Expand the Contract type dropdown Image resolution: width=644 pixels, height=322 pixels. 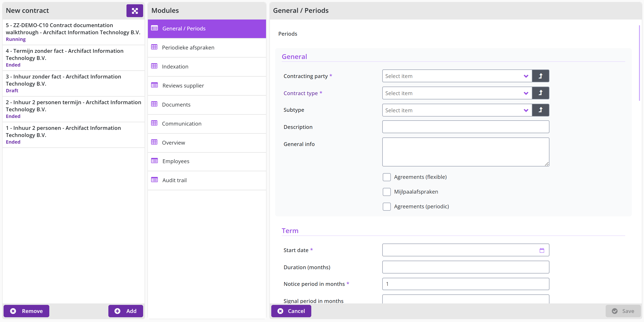coord(457,93)
